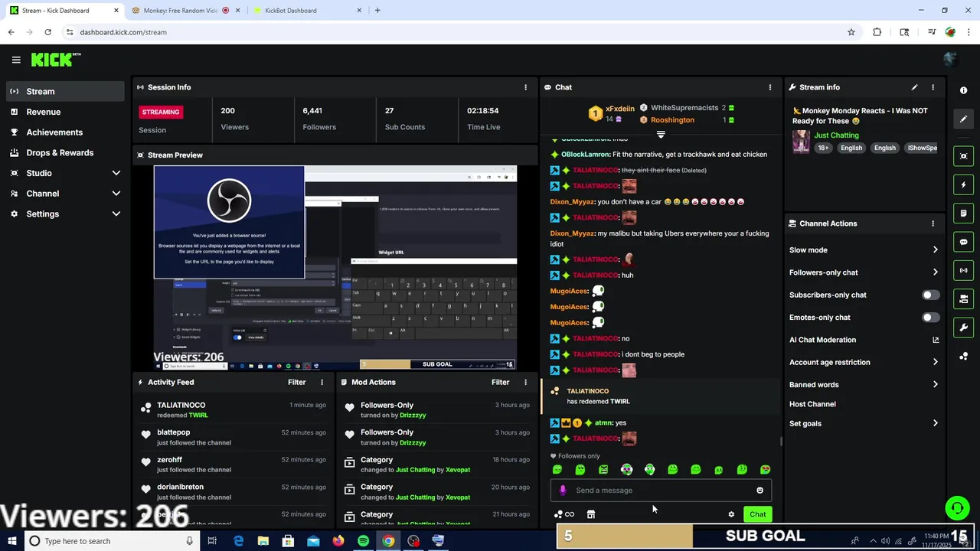Toggle wrench widget in right sidebar
Viewport: 980px width, 551px height.
pyautogui.click(x=963, y=328)
